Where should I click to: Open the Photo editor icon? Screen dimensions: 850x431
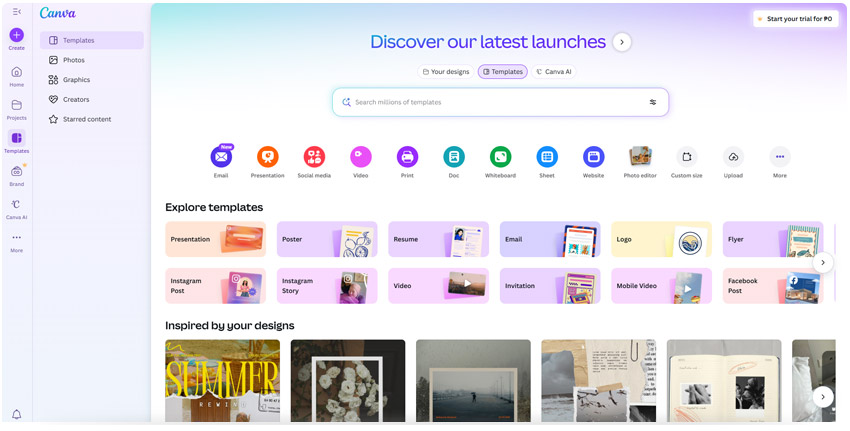[x=640, y=157]
